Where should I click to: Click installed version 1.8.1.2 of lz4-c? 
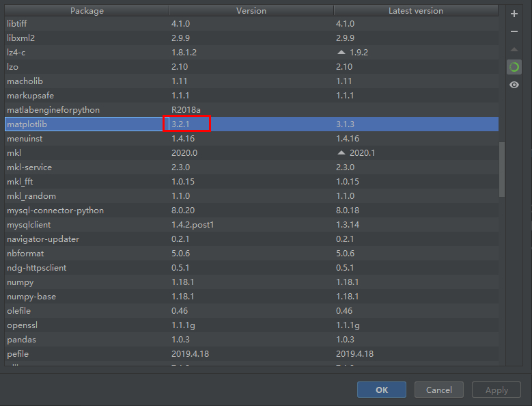click(184, 52)
